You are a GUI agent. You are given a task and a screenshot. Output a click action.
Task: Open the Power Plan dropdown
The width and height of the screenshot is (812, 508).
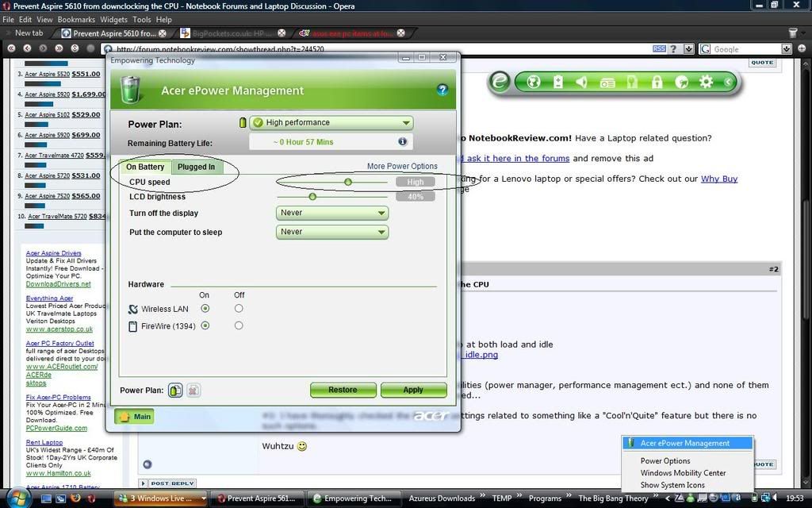(x=331, y=123)
